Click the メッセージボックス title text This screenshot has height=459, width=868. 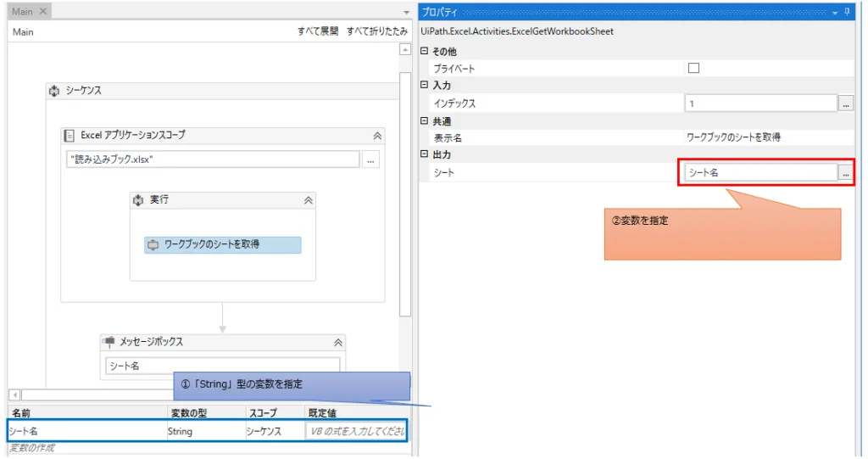coord(151,341)
